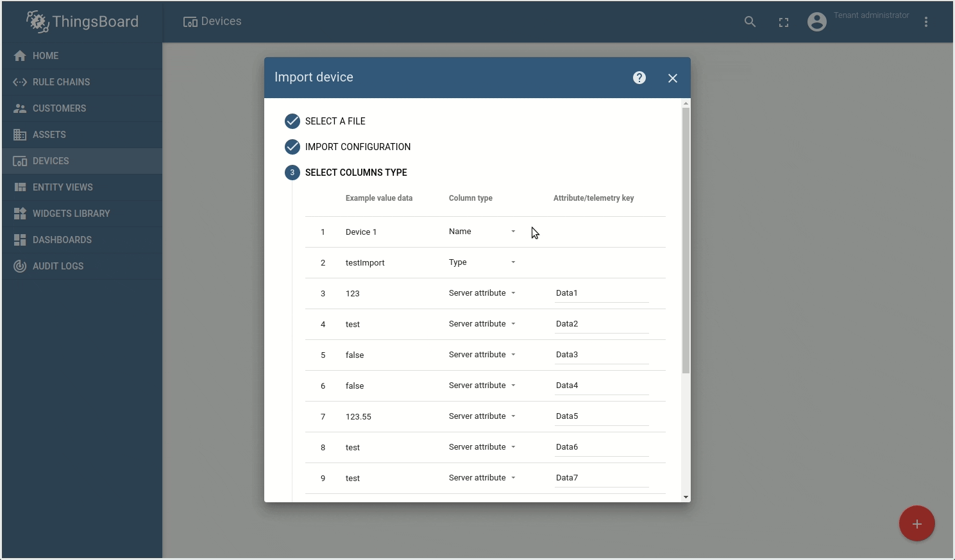Click the Entity Views icon
Screen dimensions: 955x560
pyautogui.click(x=20, y=187)
